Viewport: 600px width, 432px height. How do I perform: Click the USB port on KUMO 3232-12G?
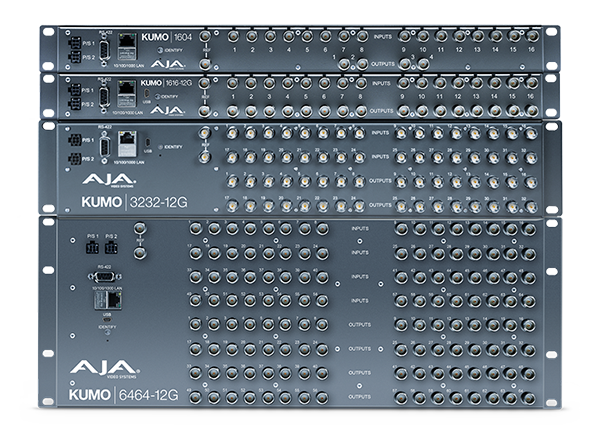tap(147, 142)
